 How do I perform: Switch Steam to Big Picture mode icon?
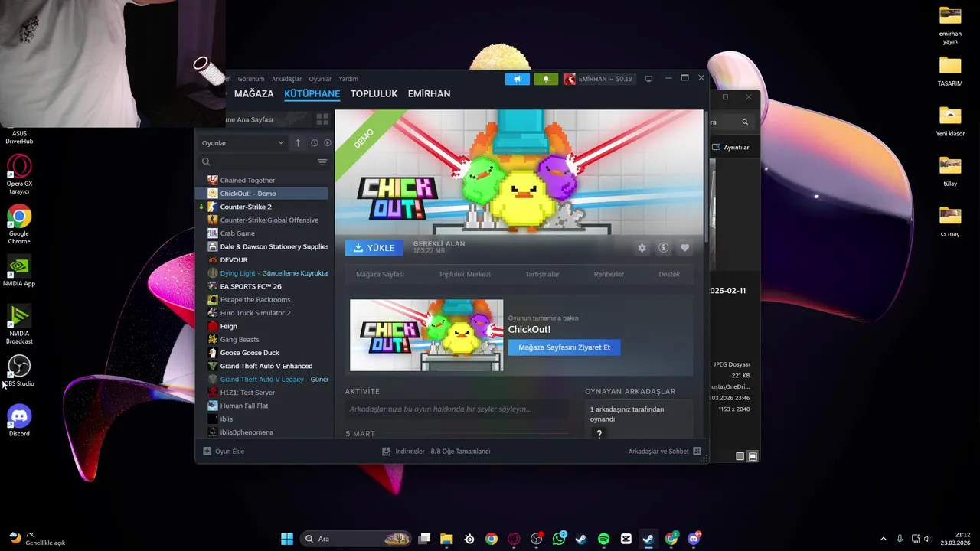(x=648, y=79)
